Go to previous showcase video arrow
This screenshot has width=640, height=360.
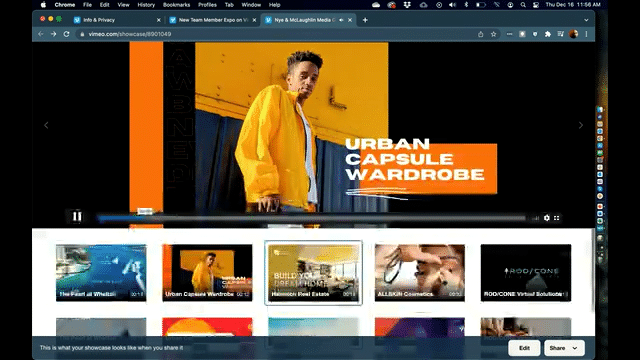pos(46,125)
